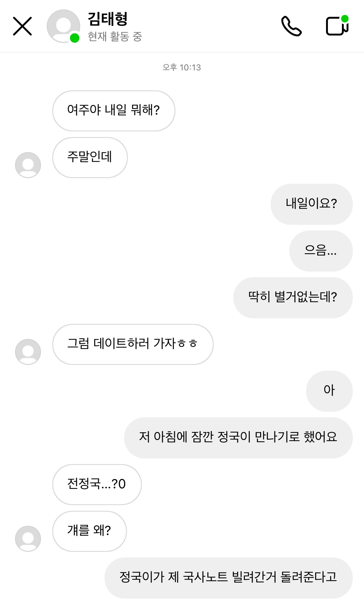Select the message about meeting 정국이 in the morning
The image size is (364, 602).
(x=238, y=438)
